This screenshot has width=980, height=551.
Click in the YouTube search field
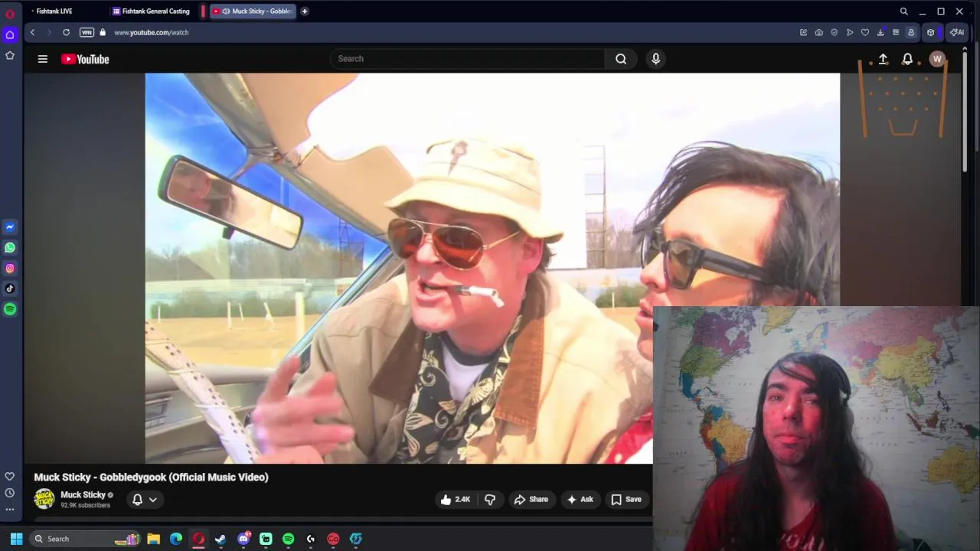point(467,59)
